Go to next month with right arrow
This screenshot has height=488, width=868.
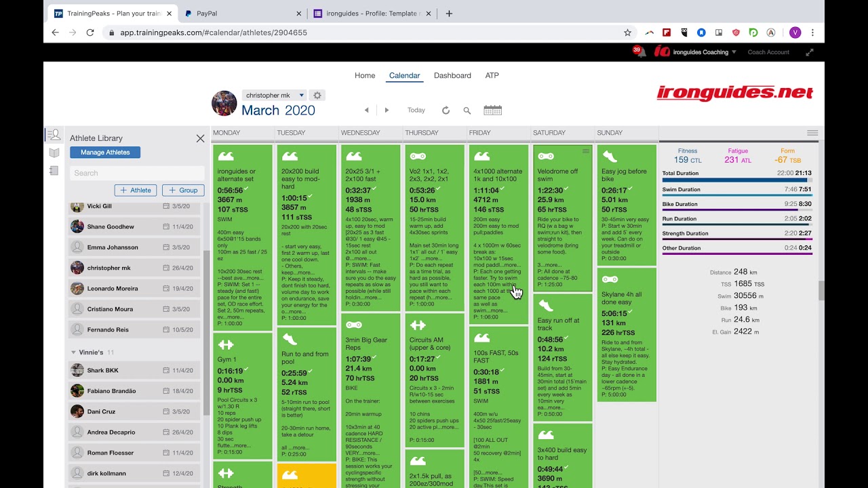(387, 110)
